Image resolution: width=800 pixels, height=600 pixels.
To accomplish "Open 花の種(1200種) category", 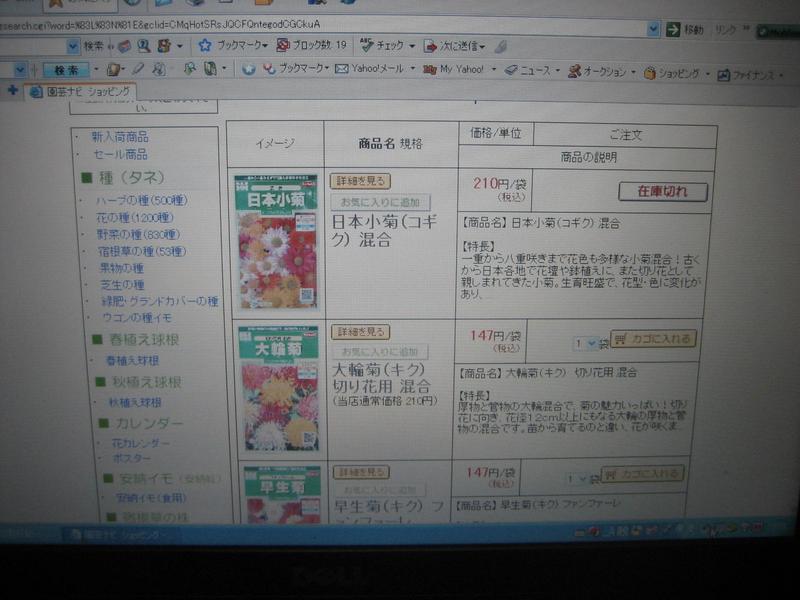I will (135, 218).
